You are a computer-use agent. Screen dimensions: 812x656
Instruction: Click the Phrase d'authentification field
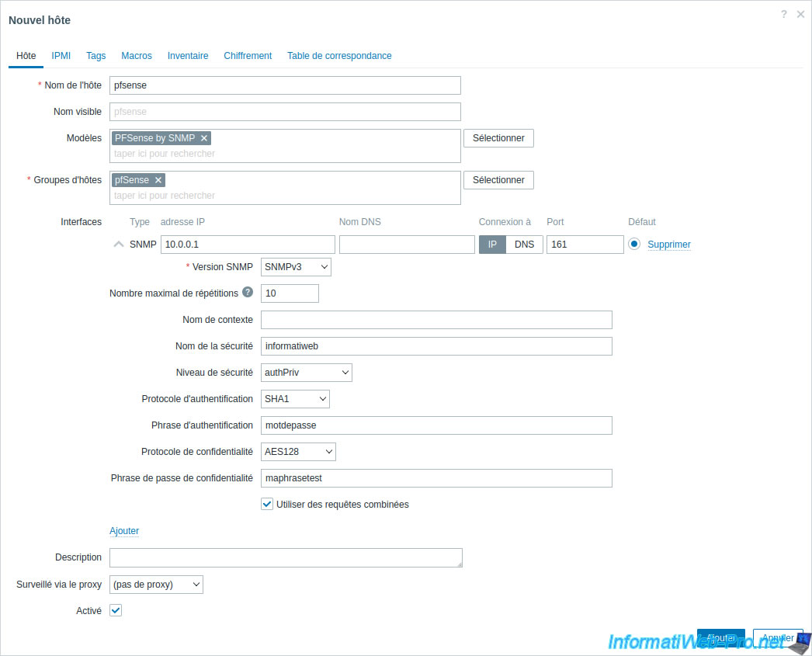click(436, 425)
